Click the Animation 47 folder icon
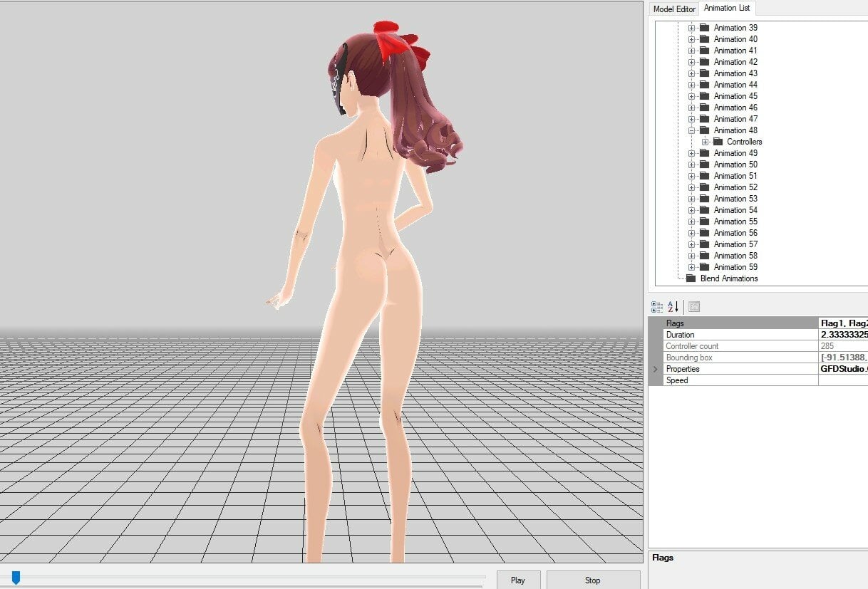 click(x=704, y=119)
